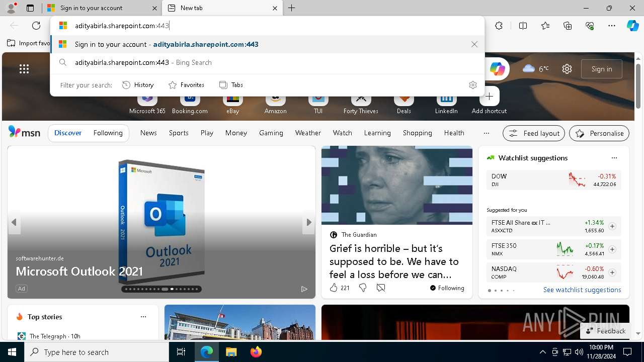644x362 pixels.
Task: Toggle Following on the Guardian article
Action: 447,288
